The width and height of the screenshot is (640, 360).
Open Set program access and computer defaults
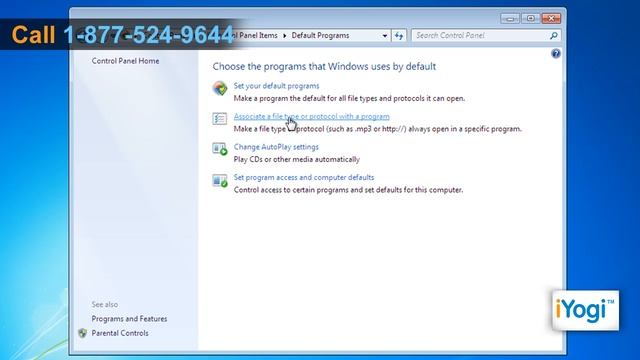[304, 178]
